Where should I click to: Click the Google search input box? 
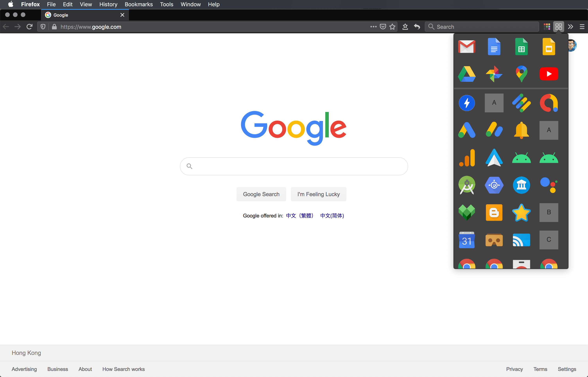[293, 166]
